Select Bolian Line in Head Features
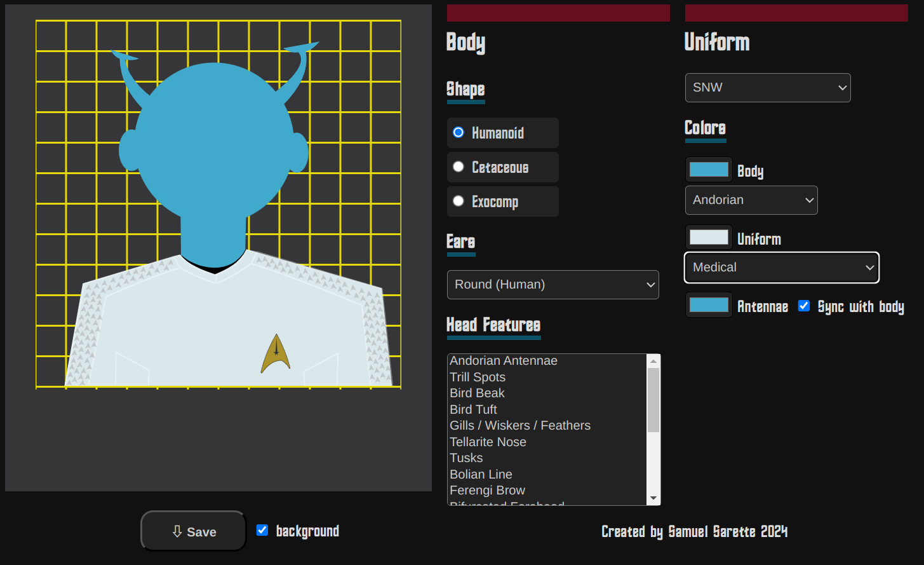Screen dimensions: 924x565 [547, 474]
